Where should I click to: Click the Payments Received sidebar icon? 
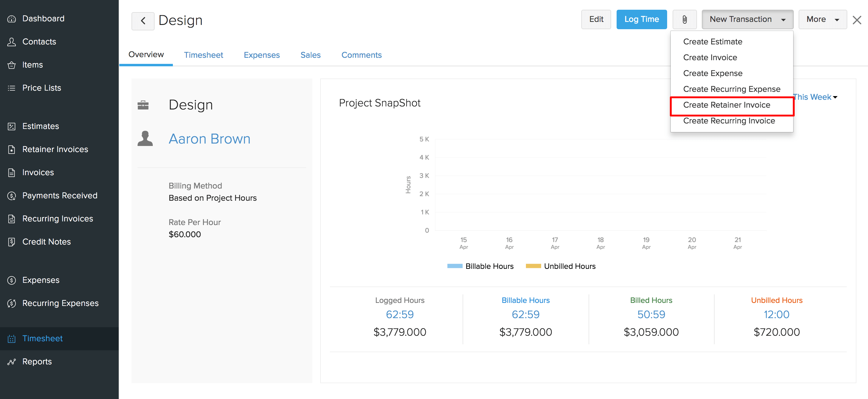point(12,196)
